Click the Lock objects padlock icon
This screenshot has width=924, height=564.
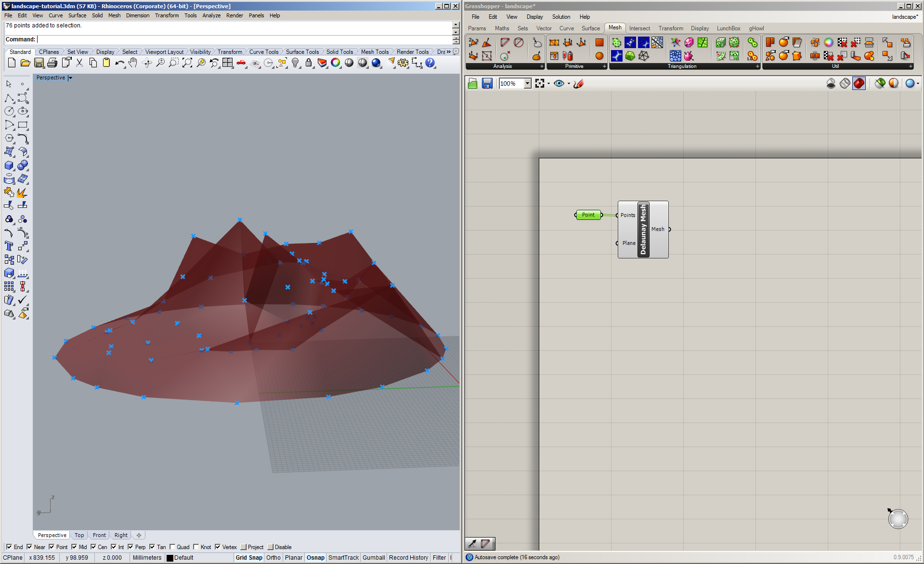tap(309, 63)
